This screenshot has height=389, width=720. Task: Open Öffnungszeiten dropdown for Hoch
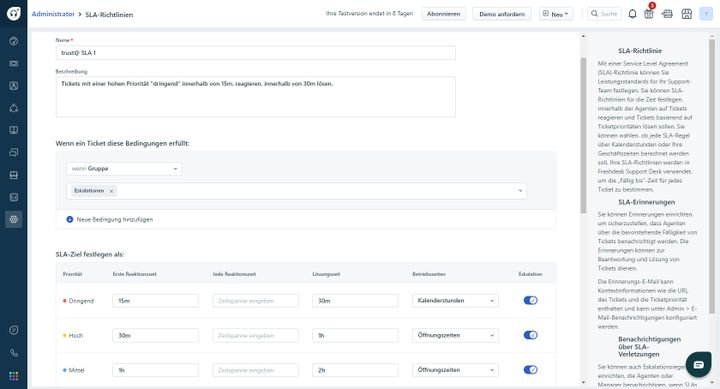click(x=455, y=335)
